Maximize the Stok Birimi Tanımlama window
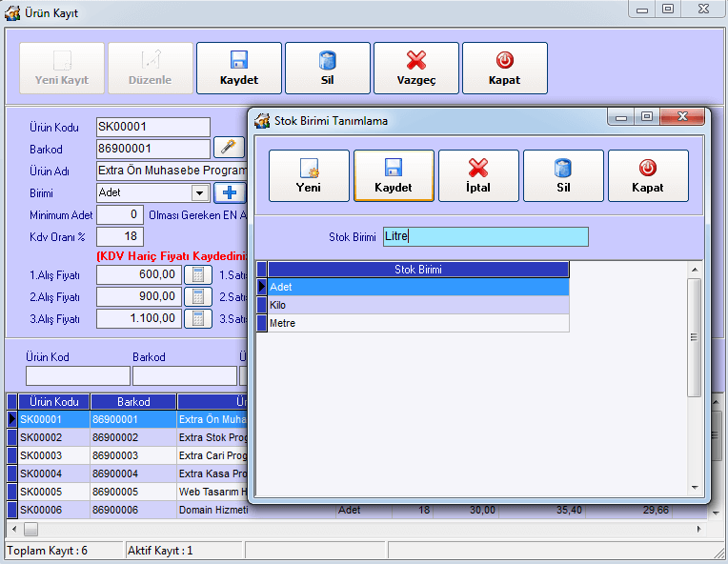 coord(647,116)
